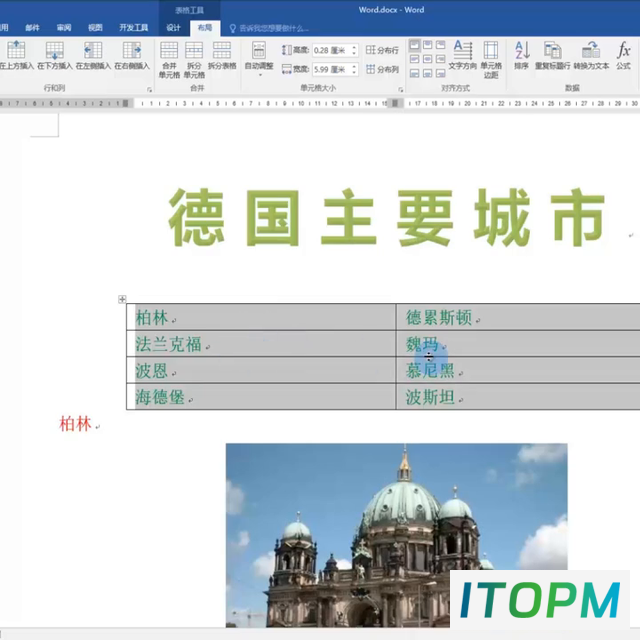Click table cell 德累斯顿
This screenshot has height=640, width=640.
point(518,317)
